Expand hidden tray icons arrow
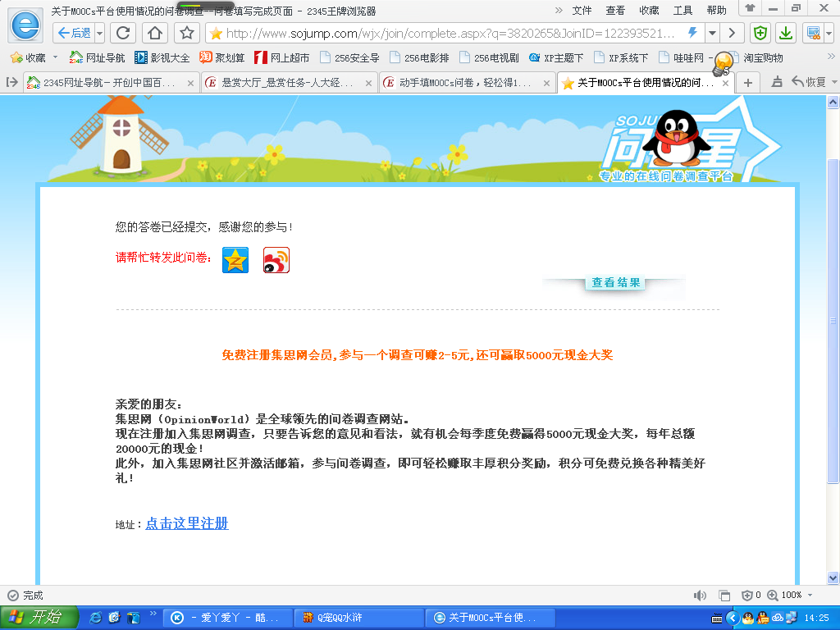 (733, 618)
